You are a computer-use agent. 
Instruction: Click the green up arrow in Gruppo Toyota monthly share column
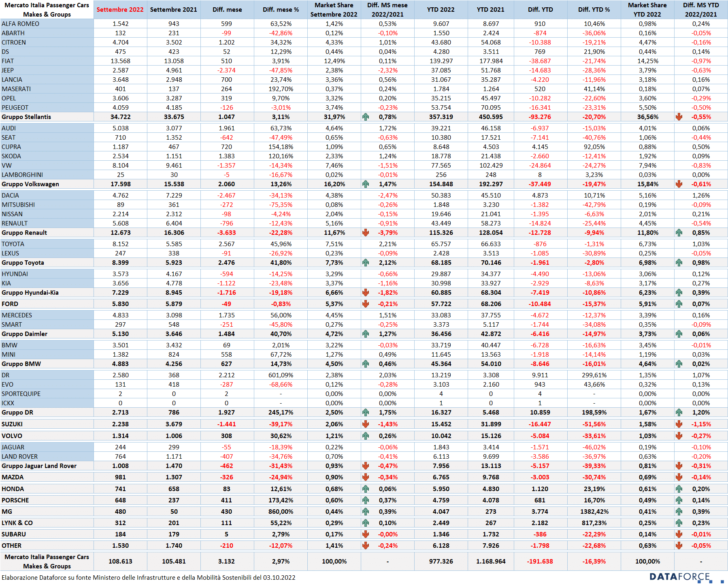366,263
